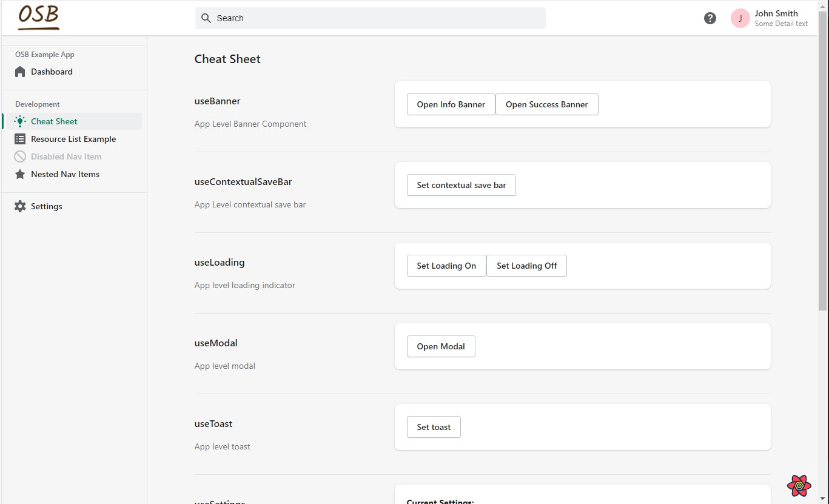
Task: Click 'App level loading indicator' text
Action: (x=244, y=285)
